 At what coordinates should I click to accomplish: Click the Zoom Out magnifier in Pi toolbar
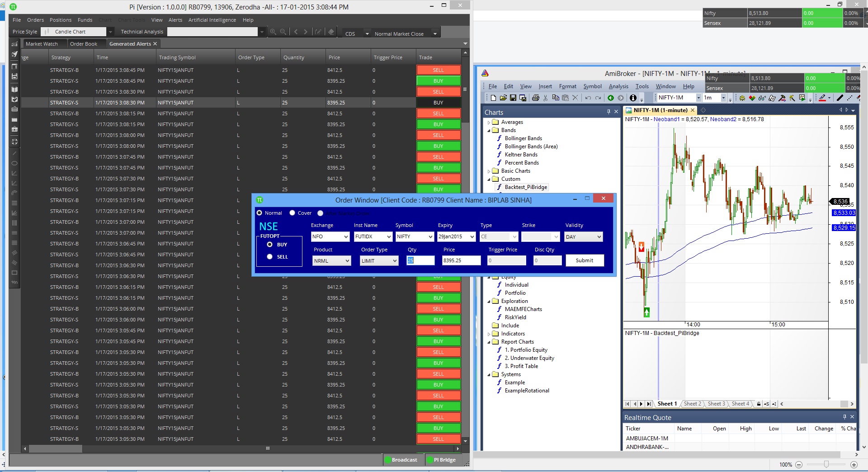click(x=283, y=32)
